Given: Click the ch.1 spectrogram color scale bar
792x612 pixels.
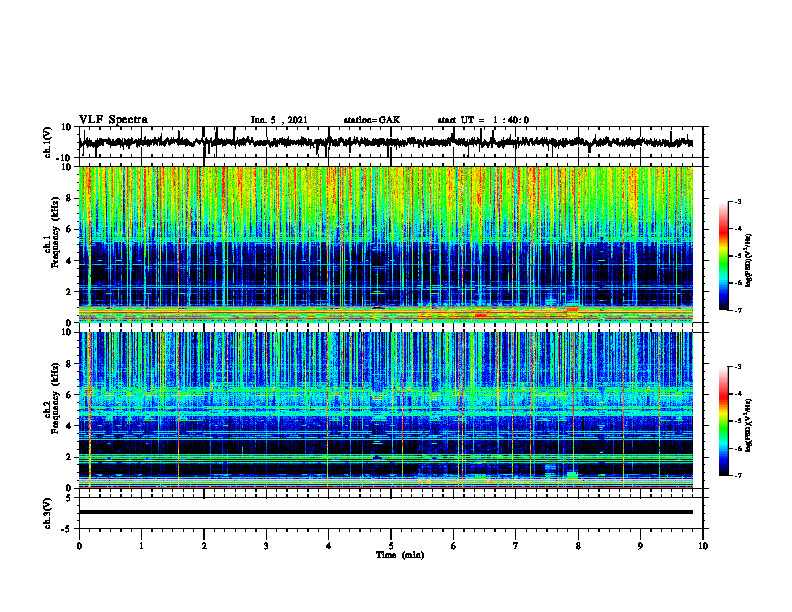Looking at the screenshot, I should (x=723, y=256).
